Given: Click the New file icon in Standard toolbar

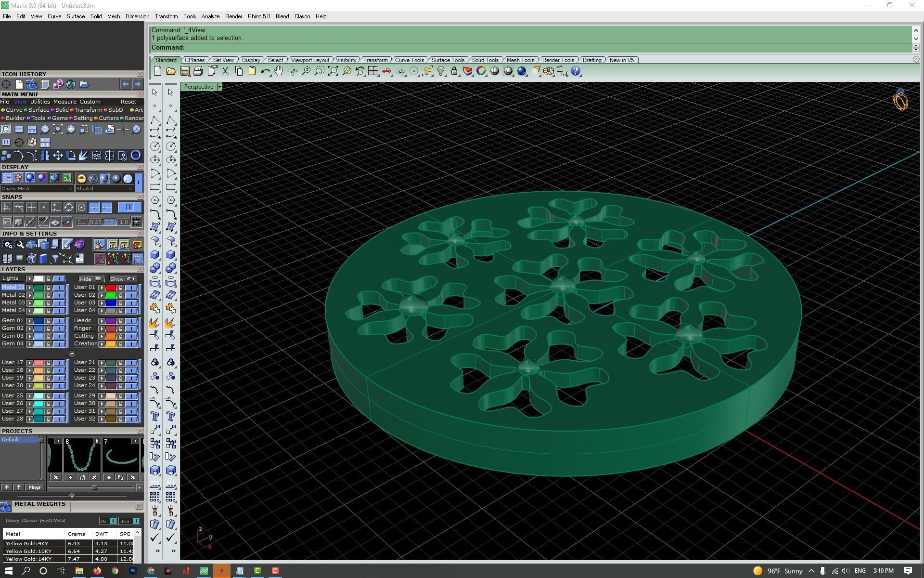Looking at the screenshot, I should click(x=157, y=71).
